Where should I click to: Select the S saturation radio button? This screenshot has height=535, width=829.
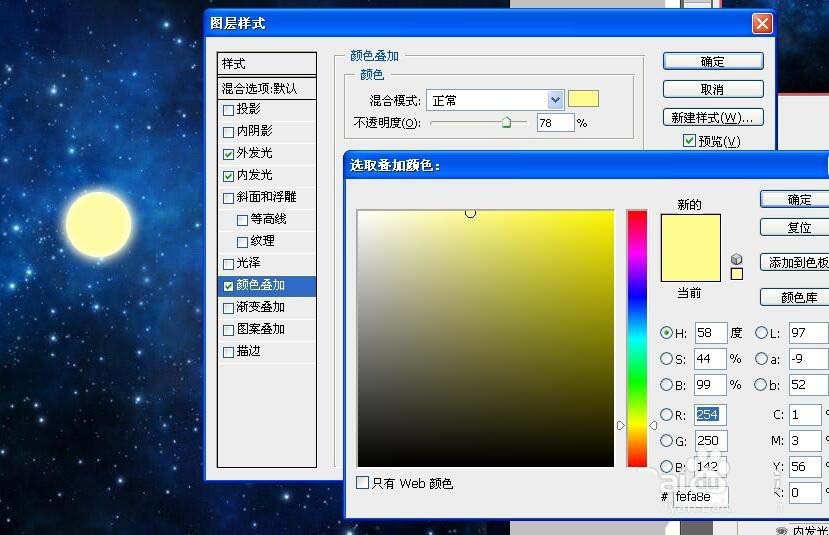[666, 358]
